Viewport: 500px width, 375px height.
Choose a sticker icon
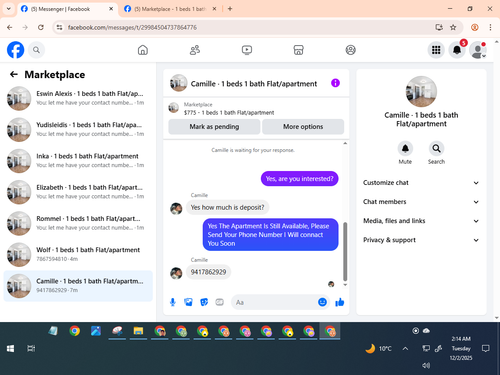(x=204, y=302)
